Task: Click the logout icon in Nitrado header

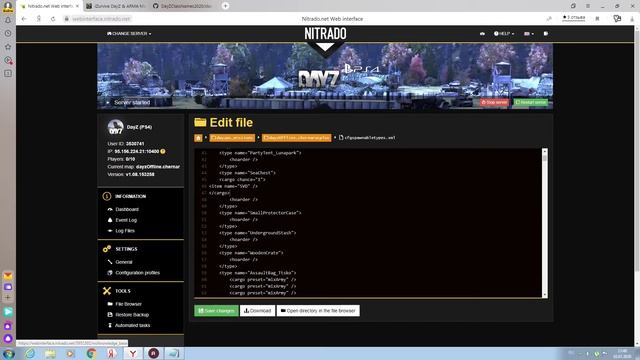Action: pyautogui.click(x=546, y=33)
